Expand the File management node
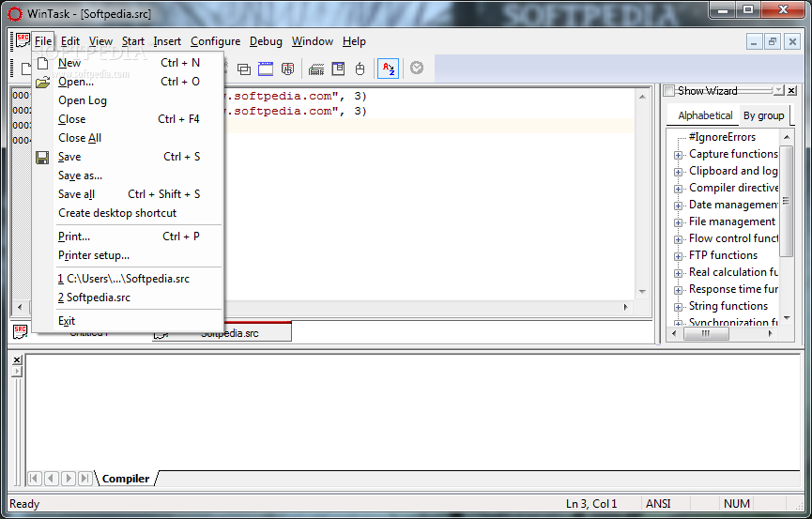 [678, 222]
